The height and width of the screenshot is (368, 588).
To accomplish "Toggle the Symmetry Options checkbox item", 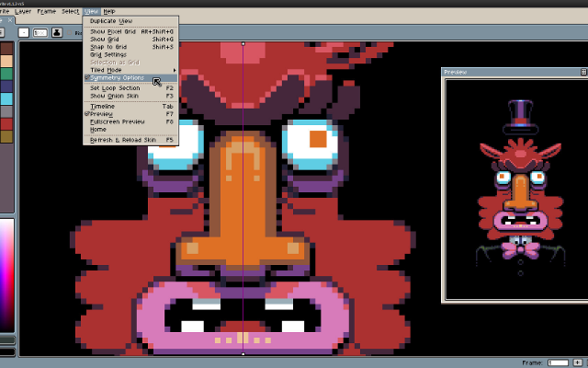I will (130, 77).
